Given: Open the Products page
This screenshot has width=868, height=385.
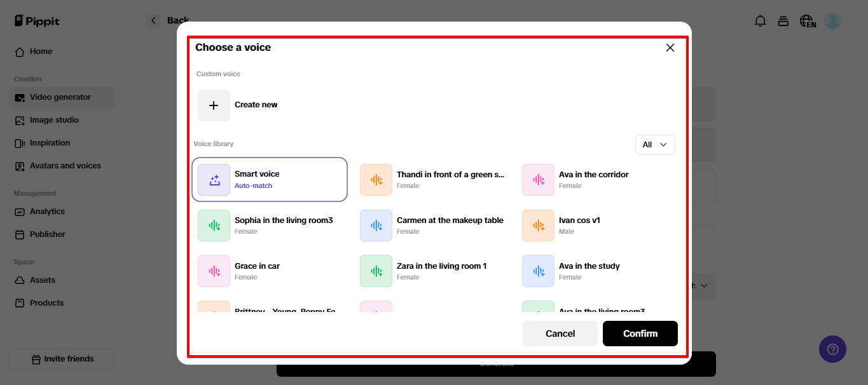Looking at the screenshot, I should pyautogui.click(x=46, y=302).
